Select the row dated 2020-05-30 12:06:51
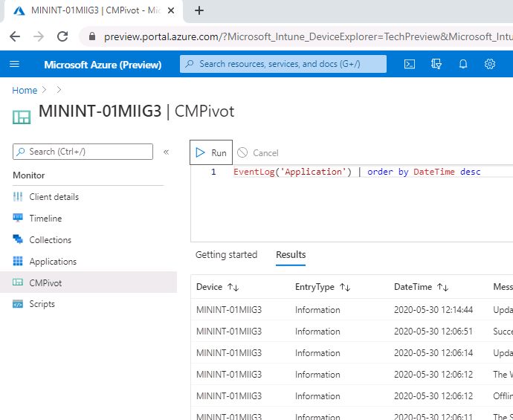The height and width of the screenshot is (420, 513). click(352, 331)
